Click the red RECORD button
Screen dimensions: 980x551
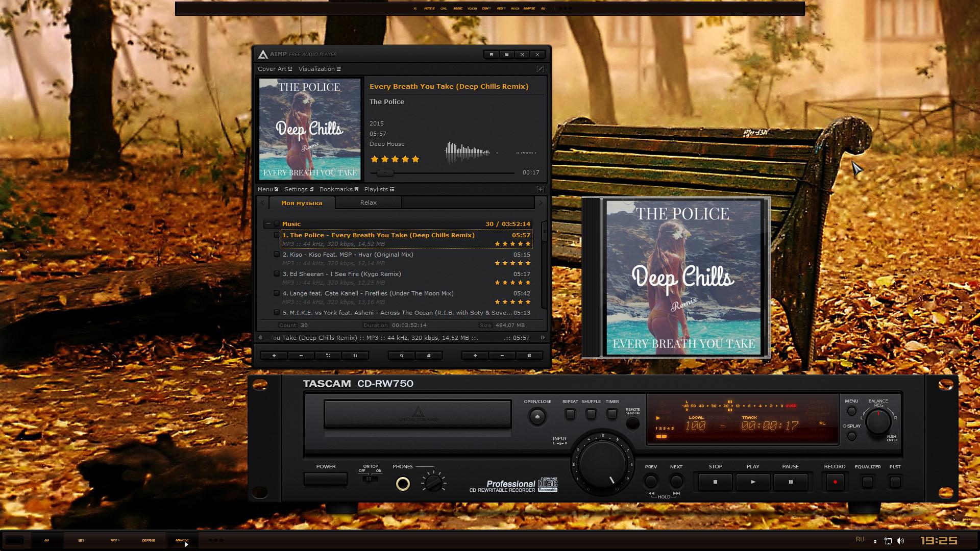835,482
